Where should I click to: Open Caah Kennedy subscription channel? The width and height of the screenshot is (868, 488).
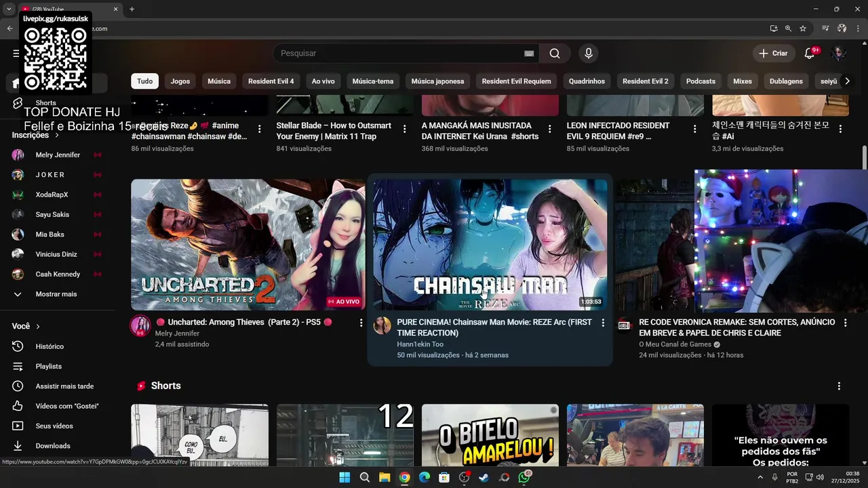coord(57,274)
